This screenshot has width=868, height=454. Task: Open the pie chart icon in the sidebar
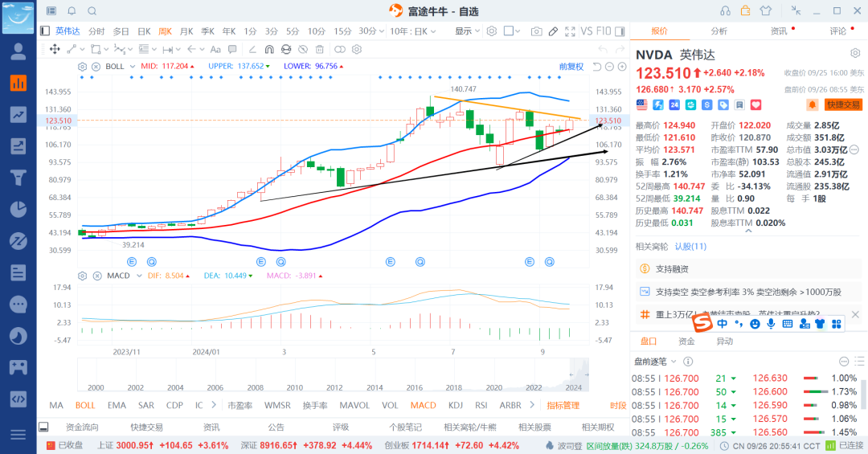(x=18, y=209)
